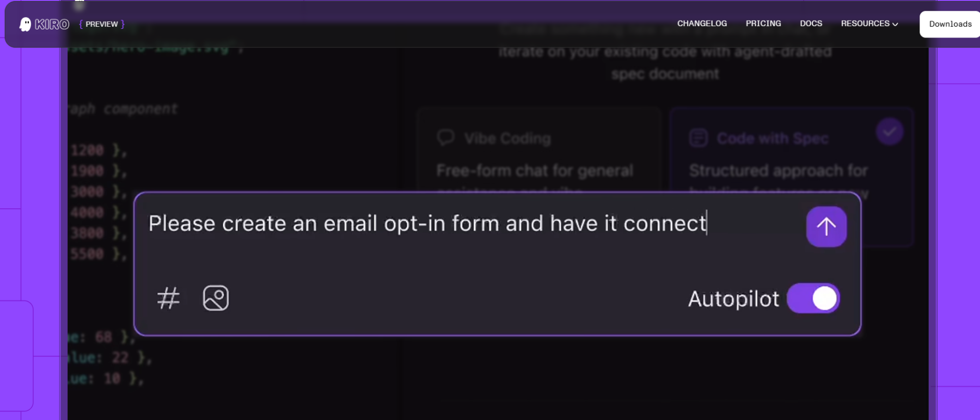Screen dimensions: 980x420
Task: Click the Preview badge next to Kiro
Action: 102,24
